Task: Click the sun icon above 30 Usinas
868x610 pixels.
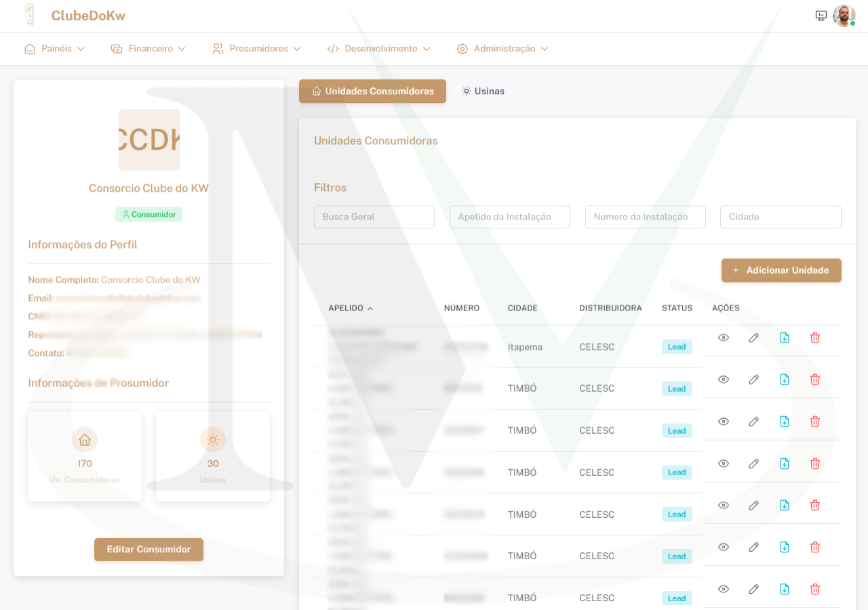Action: (213, 440)
